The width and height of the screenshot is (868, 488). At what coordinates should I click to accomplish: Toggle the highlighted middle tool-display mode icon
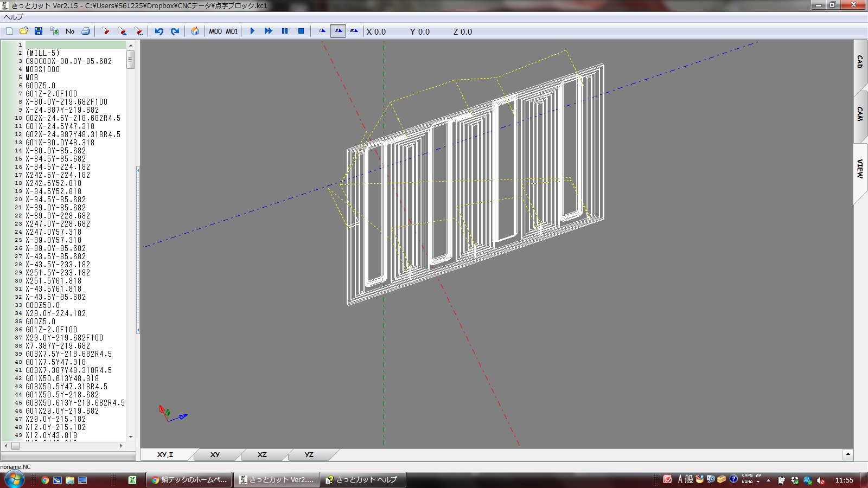point(338,31)
